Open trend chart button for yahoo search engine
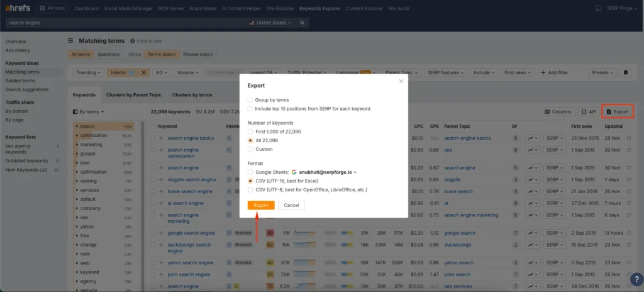644x292 pixels. click(x=533, y=263)
